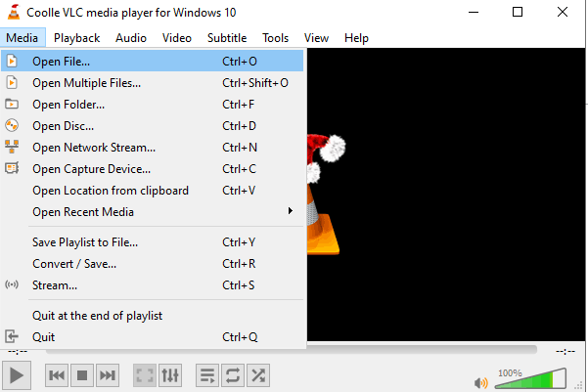Screen dimensions: 588x392
Task: Toggle fullscreen video mode
Action: tap(144, 375)
